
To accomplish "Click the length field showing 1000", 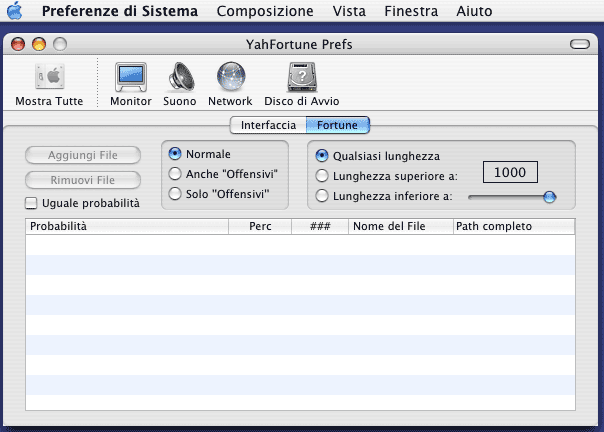I will (510, 173).
